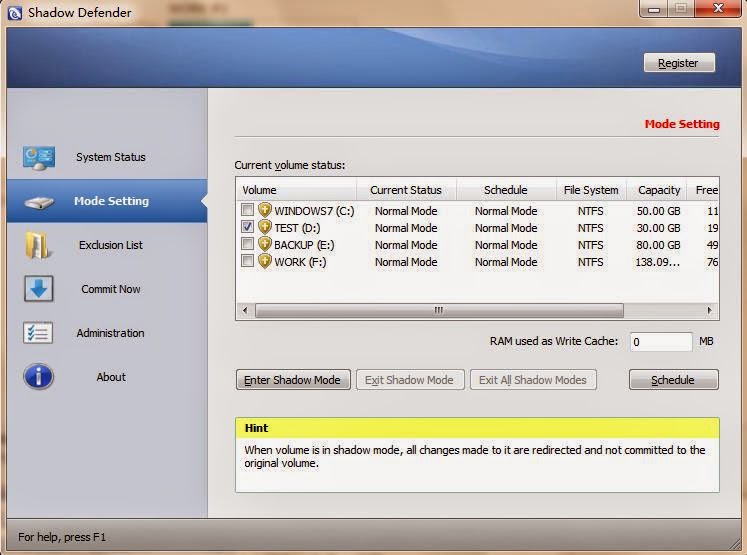Screen dimensions: 747x555
Task: Click shield icon of WORK (F:) volume
Action: (265, 262)
